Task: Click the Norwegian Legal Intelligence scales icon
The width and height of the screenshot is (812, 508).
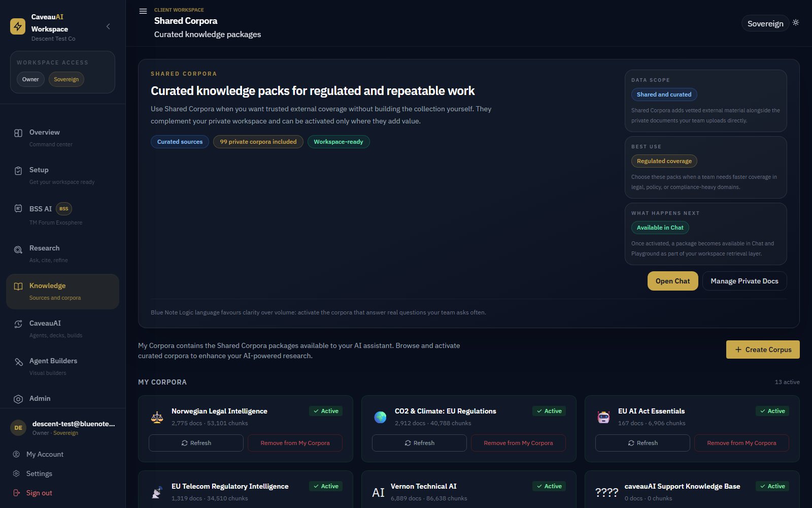Action: pos(157,417)
